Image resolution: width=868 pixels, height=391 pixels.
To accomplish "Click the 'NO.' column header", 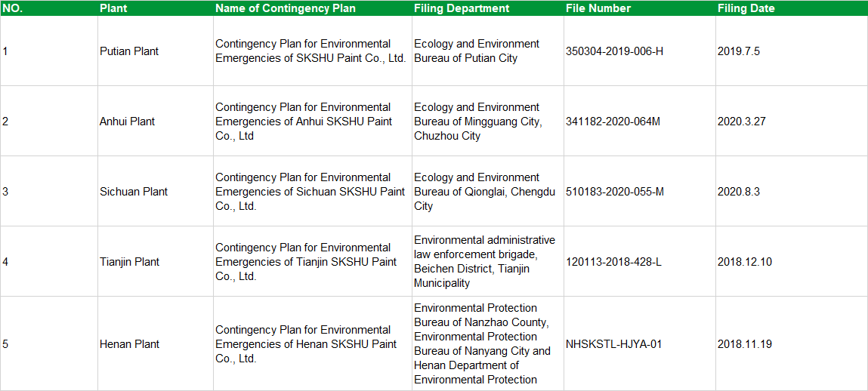I will (13, 8).
